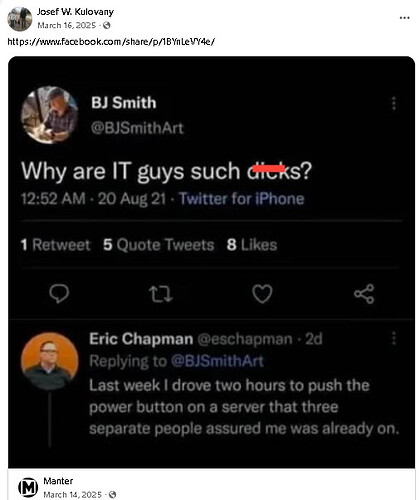Open the shared facebook.com/share URL link

(x=111, y=42)
